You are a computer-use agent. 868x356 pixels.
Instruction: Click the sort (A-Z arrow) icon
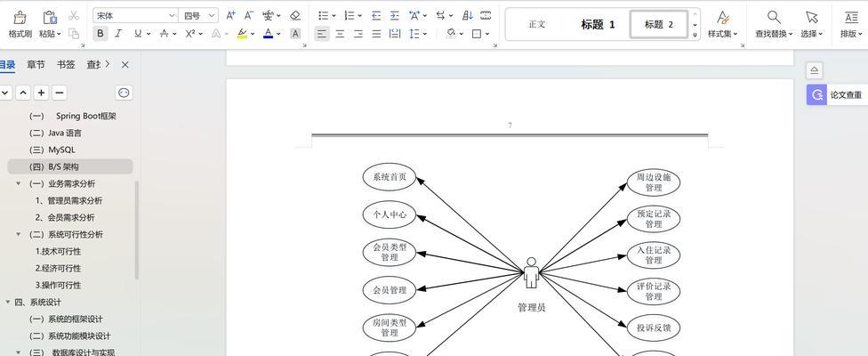coord(468,15)
